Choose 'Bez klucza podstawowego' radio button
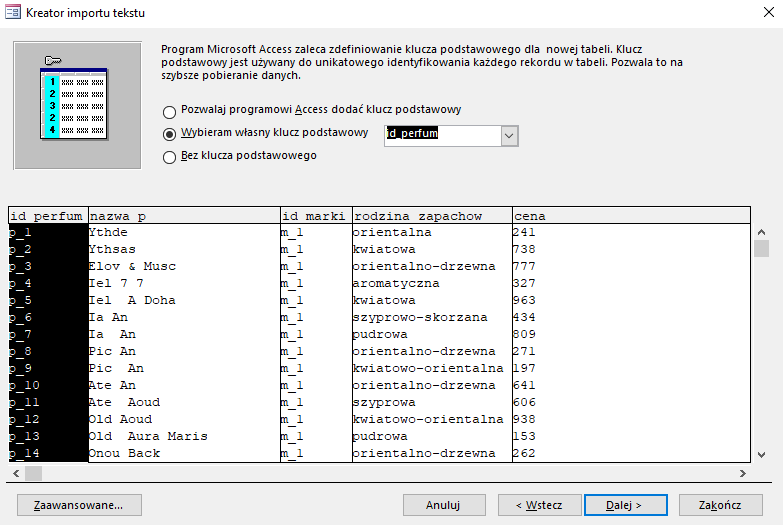The image size is (783, 525). coord(240,156)
